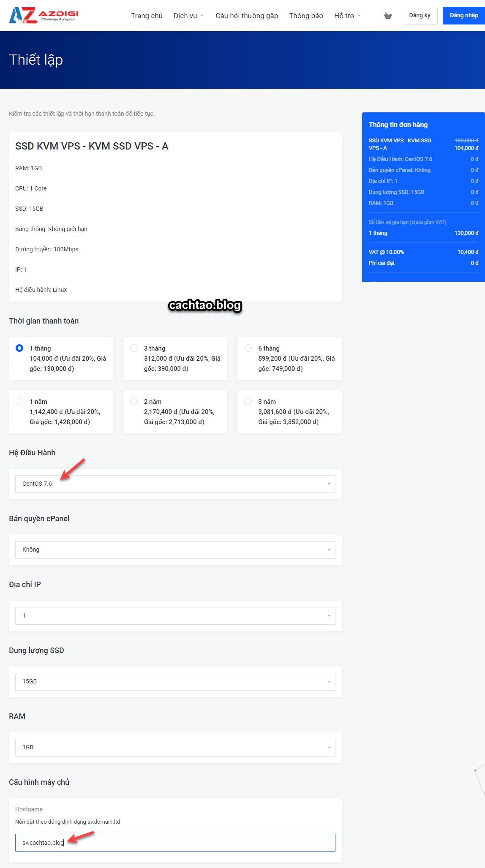Click the Băng thông: Không giới hạn text
The height and width of the screenshot is (868, 485).
coord(51,229)
